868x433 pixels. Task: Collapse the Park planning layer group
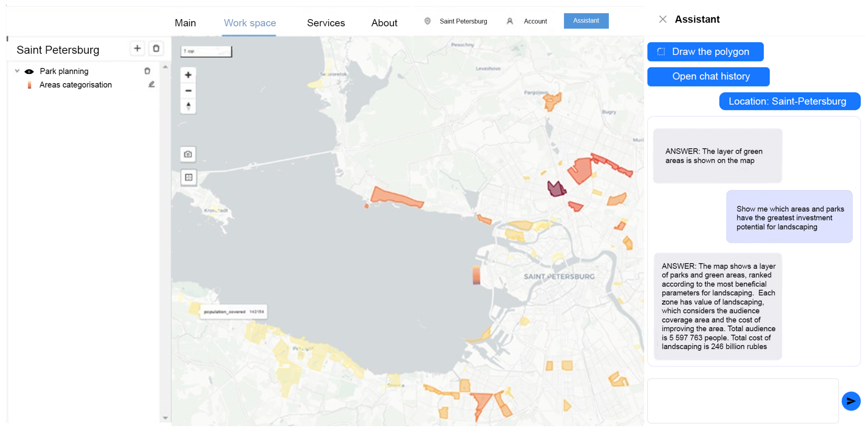tap(17, 71)
